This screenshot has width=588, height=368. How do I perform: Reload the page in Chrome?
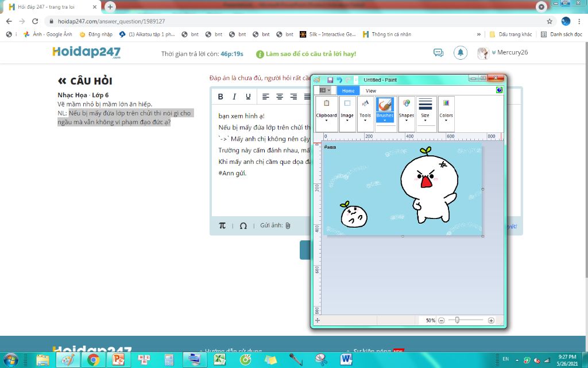coord(35,21)
